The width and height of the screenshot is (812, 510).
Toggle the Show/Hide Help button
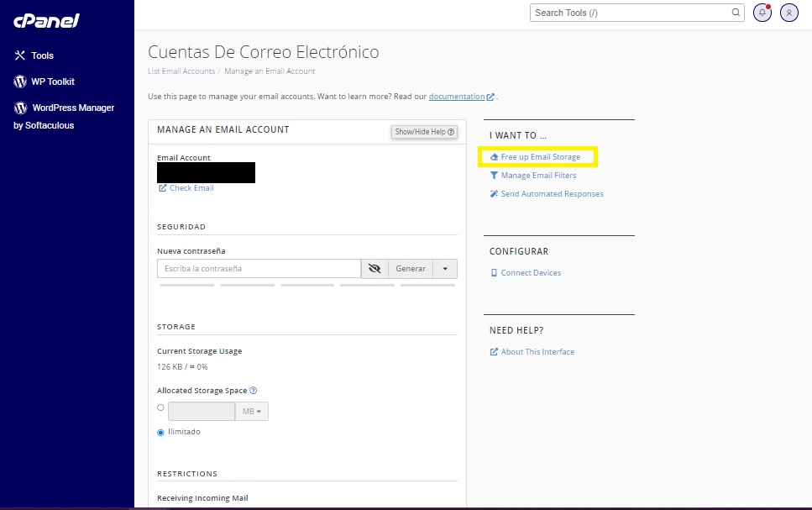click(425, 132)
